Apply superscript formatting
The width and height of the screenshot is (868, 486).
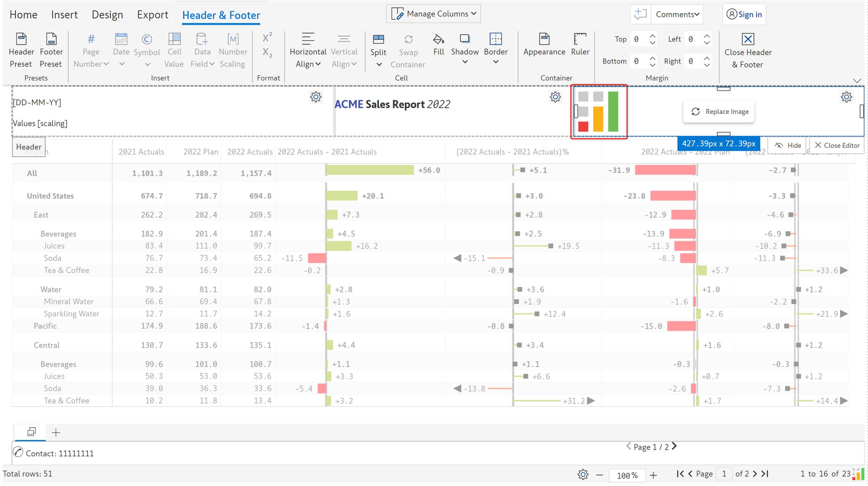tap(267, 38)
